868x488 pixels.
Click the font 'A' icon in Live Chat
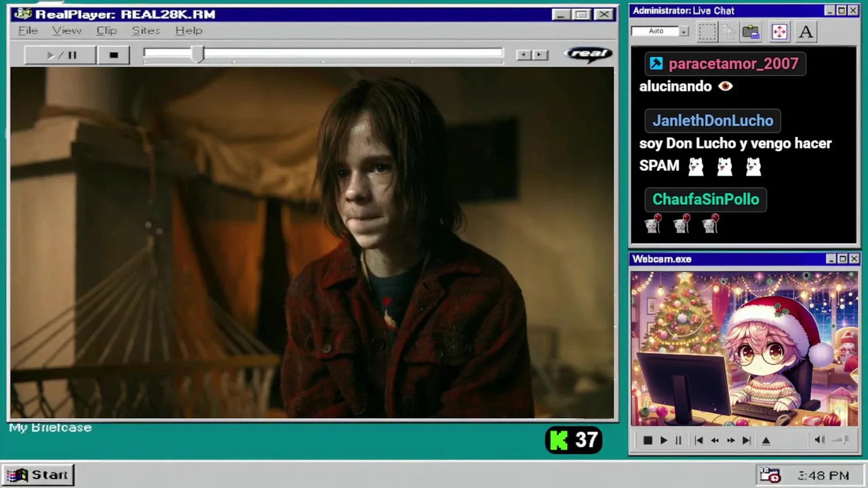(806, 32)
